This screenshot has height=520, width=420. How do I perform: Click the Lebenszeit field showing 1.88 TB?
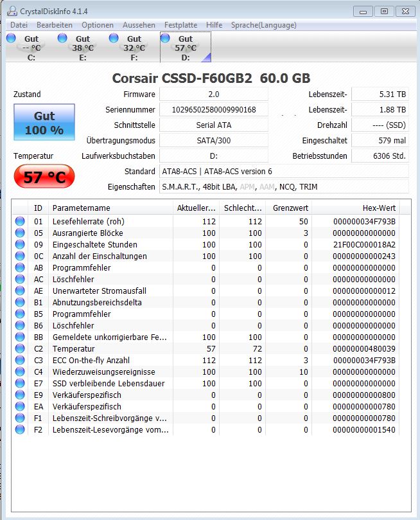380,110
